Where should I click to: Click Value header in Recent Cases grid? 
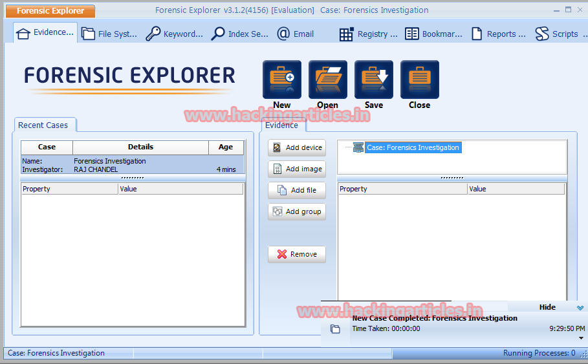180,189
